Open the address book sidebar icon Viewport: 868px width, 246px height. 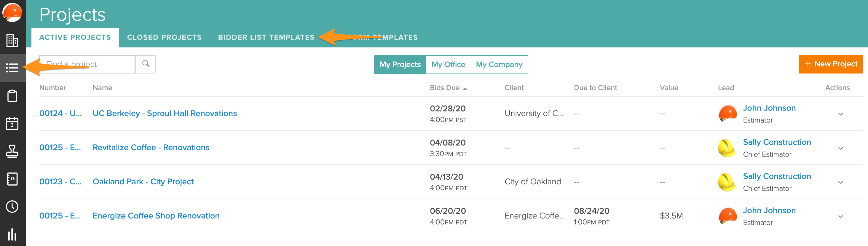pos(12,179)
